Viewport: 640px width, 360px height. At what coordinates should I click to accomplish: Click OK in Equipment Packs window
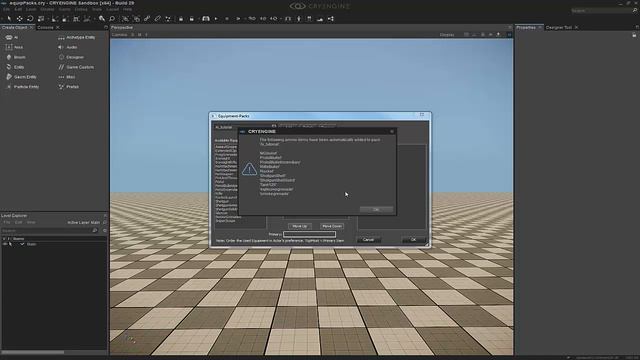(x=413, y=240)
